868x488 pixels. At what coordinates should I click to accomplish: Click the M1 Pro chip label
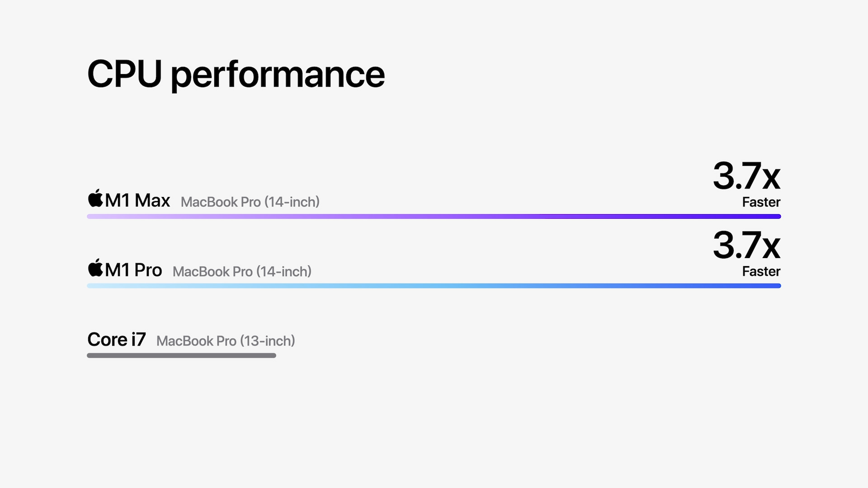click(133, 270)
